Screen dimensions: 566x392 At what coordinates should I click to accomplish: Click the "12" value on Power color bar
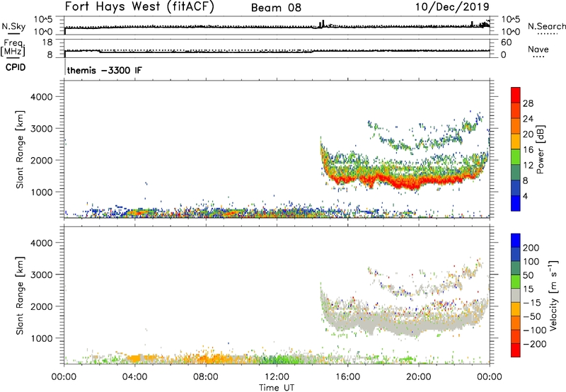(x=528, y=166)
